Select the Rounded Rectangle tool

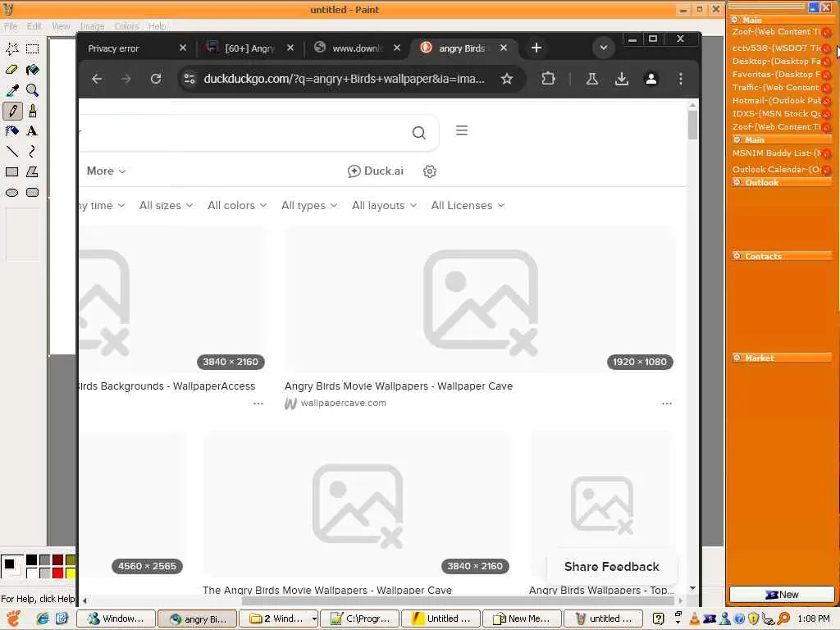tap(32, 192)
